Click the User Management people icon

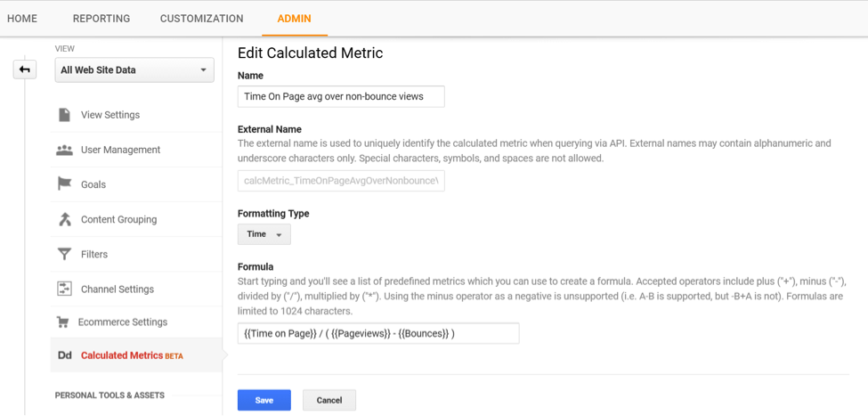click(x=64, y=150)
